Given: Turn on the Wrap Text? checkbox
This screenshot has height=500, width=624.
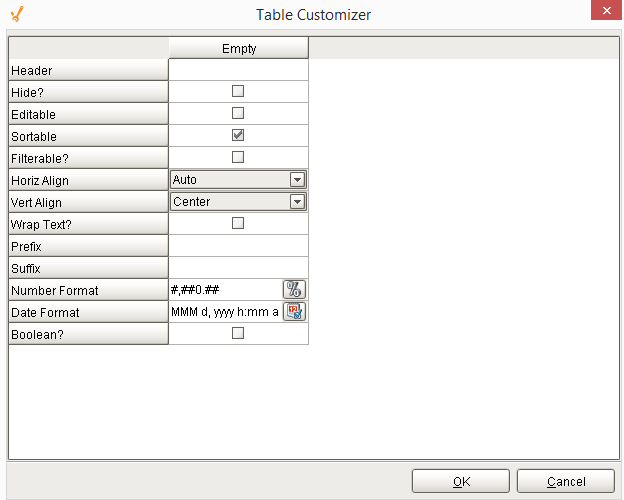Looking at the screenshot, I should (238, 223).
